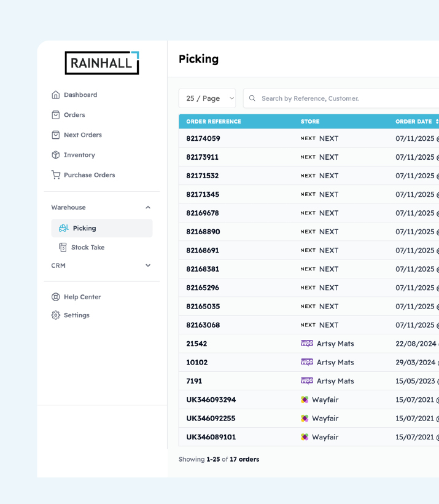The image size is (439, 504).
Task: Click the search magnifier icon
Action: pos(252,98)
